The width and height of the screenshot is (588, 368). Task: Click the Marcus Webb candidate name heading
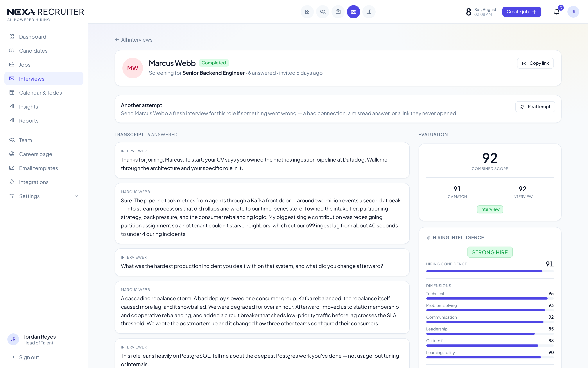[172, 63]
